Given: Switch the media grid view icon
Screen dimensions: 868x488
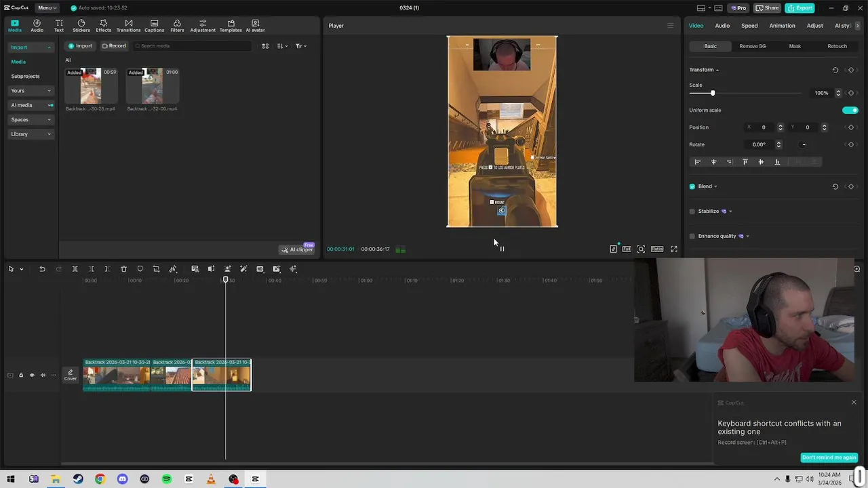Looking at the screenshot, I should click(x=265, y=46).
